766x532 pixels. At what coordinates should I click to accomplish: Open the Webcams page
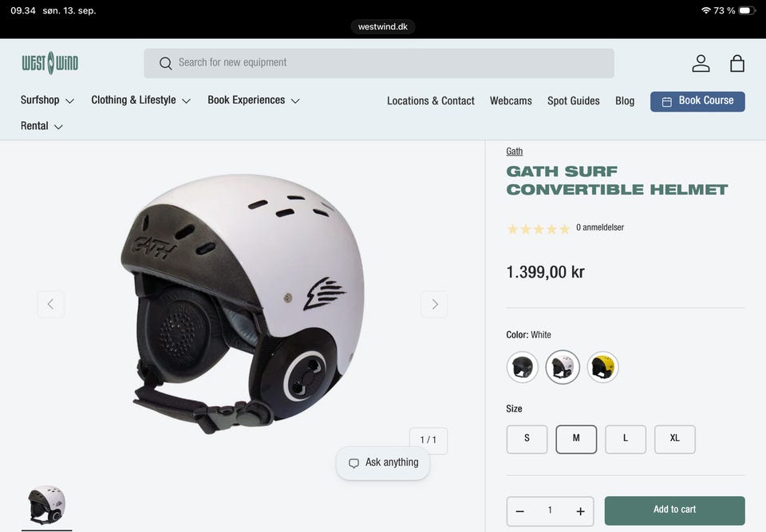click(511, 101)
